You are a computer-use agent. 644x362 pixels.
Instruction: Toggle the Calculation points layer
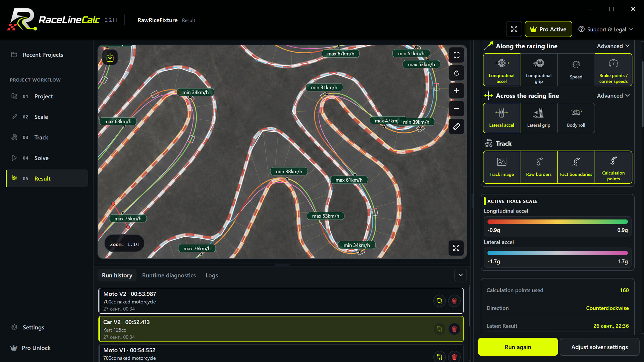tap(613, 167)
